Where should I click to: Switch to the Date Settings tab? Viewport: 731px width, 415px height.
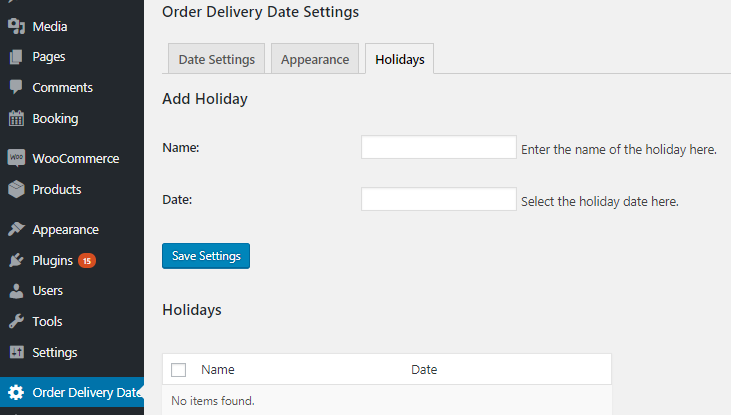(216, 59)
